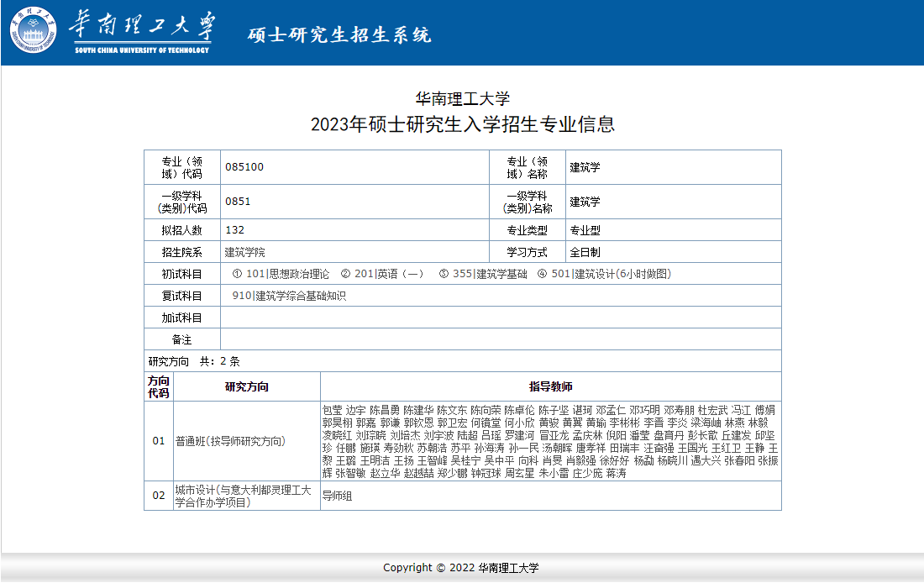Click the 硕士研究生招生系统 header title
Screen dimensions: 924x583
point(339,35)
